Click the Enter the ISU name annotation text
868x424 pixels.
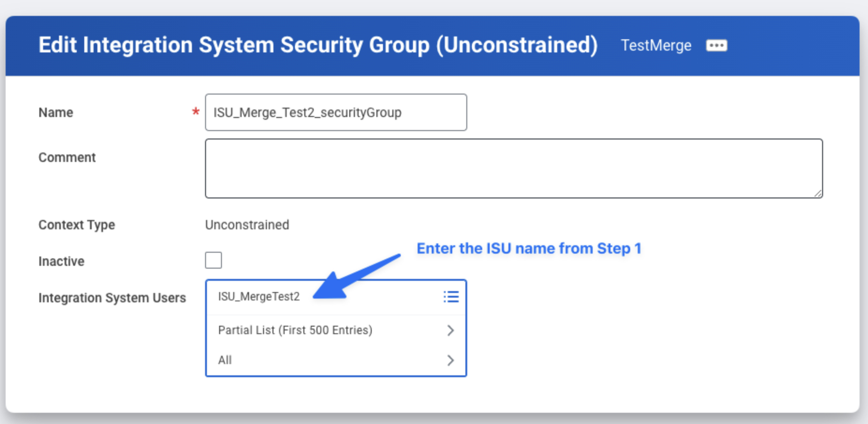coord(529,248)
